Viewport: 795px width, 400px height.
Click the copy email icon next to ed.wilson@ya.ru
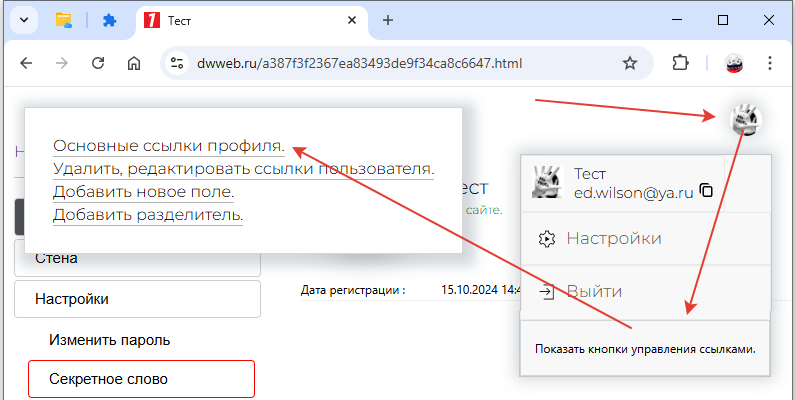(x=706, y=191)
